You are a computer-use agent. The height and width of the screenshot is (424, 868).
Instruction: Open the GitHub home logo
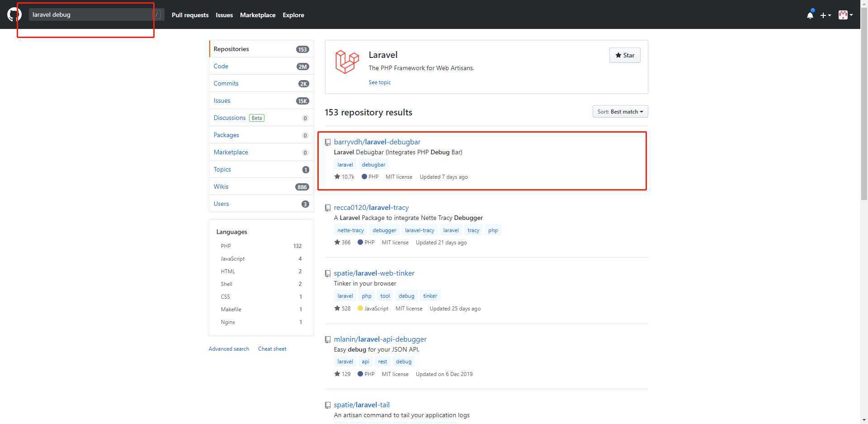[14, 14]
